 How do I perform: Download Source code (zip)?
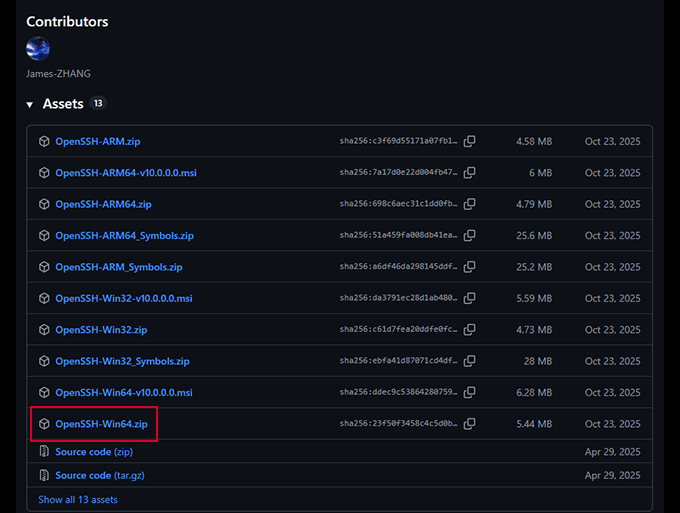[94, 452]
